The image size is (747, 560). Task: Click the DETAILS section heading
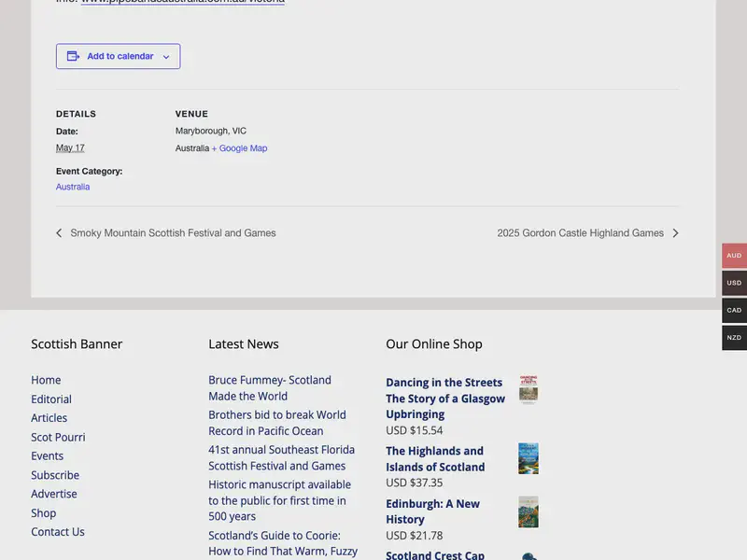pyautogui.click(x=77, y=114)
